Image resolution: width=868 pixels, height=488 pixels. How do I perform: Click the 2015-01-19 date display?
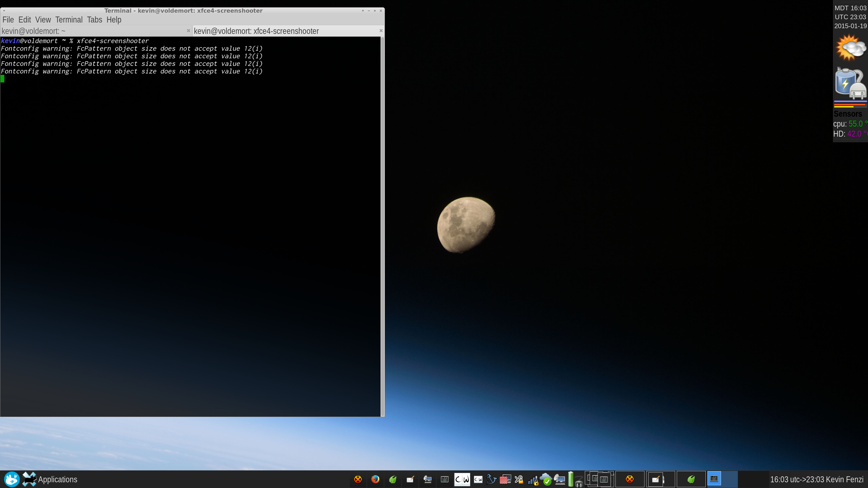pyautogui.click(x=850, y=26)
